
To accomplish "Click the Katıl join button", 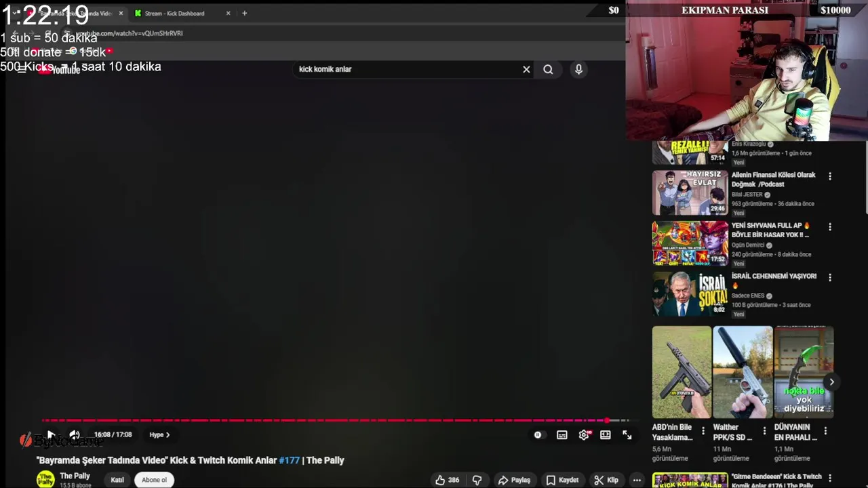I will point(117,480).
